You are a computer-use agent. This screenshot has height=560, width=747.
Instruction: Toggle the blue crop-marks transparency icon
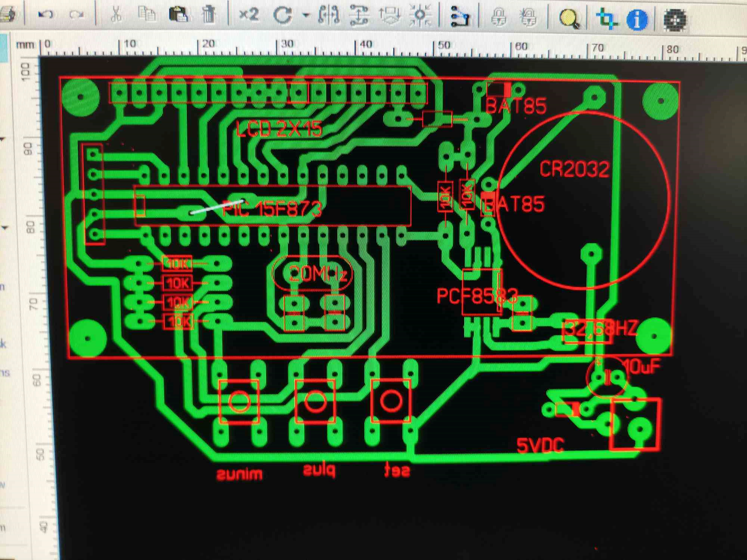point(606,19)
